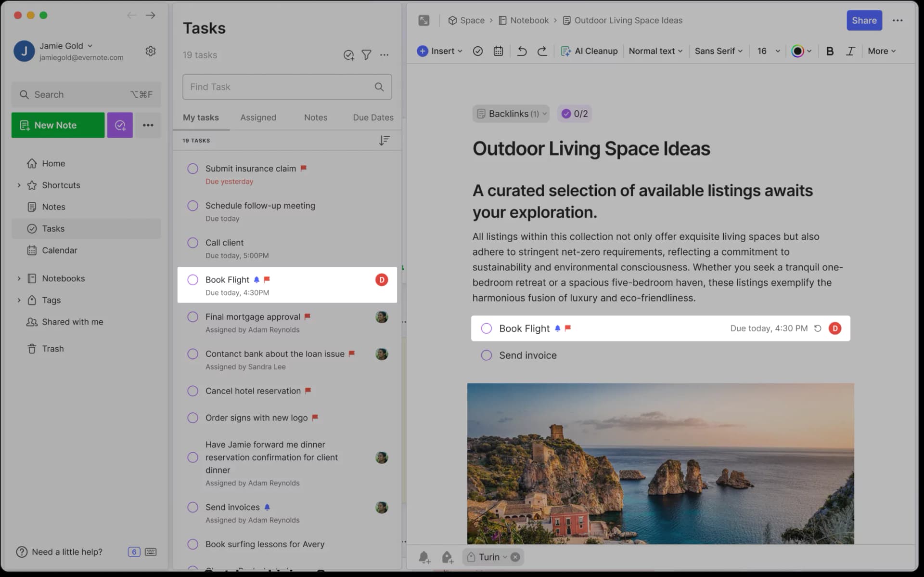Viewport: 924px width, 577px height.
Task: Switch to the Assigned tab
Action: pos(258,117)
